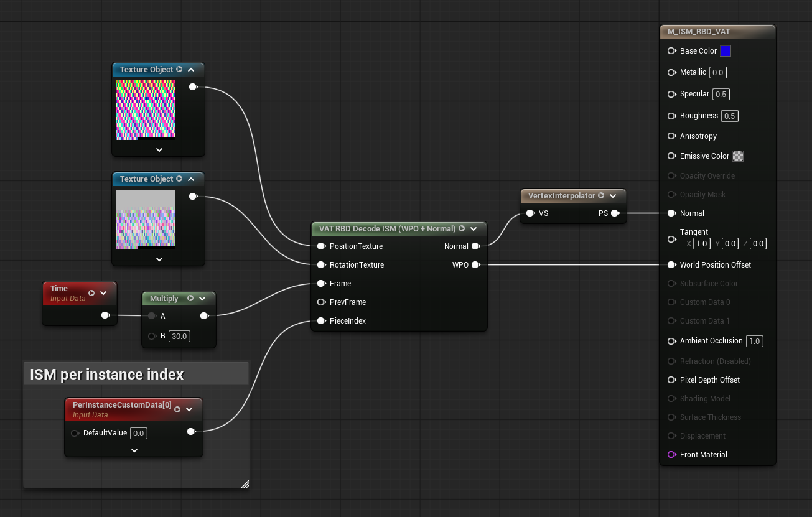812x517 pixels.
Task: Select the Texture Object title wired to PositionTexture
Action: click(x=147, y=70)
